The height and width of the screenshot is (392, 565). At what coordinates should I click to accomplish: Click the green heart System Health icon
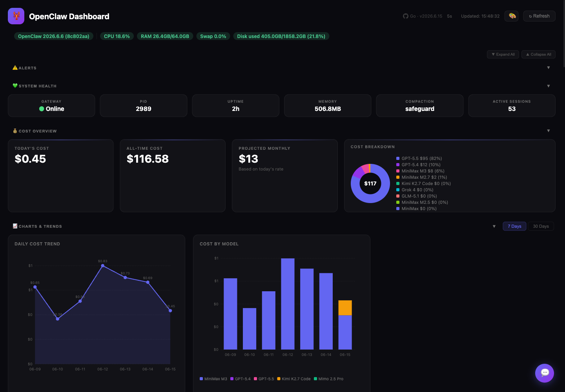click(x=15, y=86)
